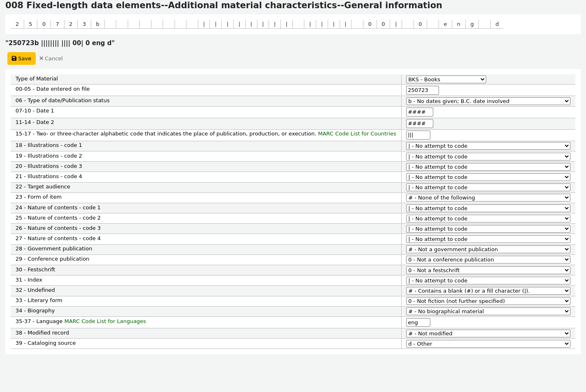586x392 pixels.
Task: Open MARC Code List for Countries link
Action: tap(357, 134)
